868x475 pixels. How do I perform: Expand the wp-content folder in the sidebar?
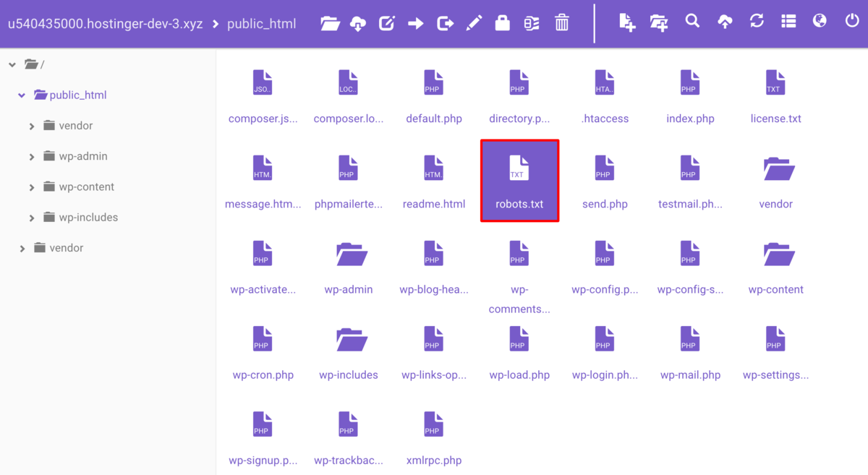coord(32,187)
